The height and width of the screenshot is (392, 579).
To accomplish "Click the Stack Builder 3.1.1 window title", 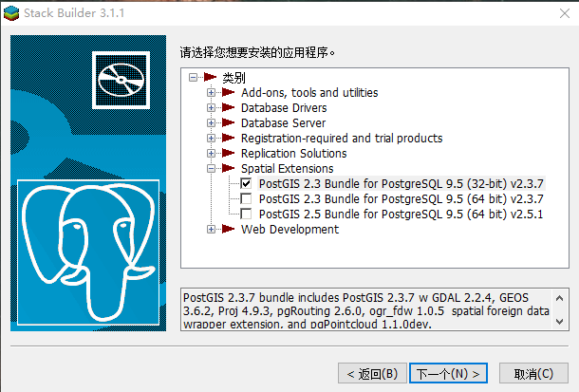I will (74, 13).
